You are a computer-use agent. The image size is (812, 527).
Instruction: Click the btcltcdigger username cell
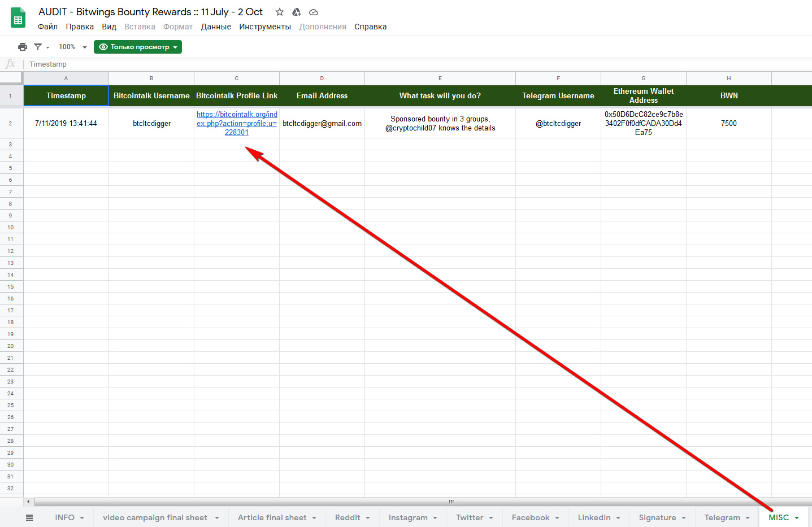coord(151,123)
